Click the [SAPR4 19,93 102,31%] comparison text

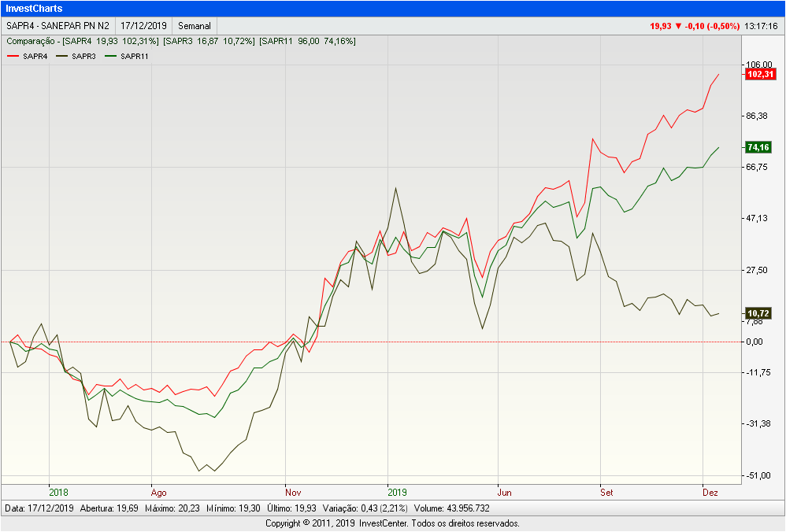[111, 41]
